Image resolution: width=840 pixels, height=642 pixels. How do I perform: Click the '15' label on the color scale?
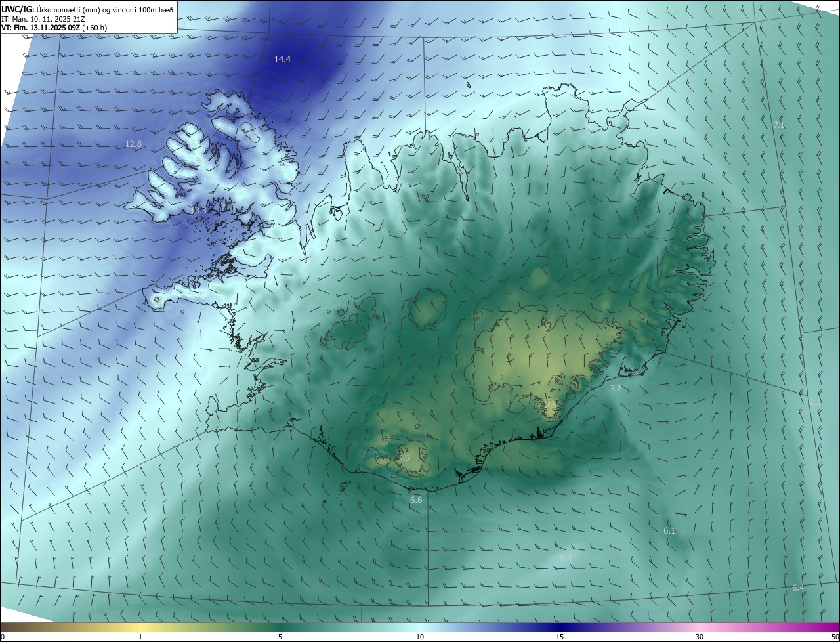(x=560, y=637)
